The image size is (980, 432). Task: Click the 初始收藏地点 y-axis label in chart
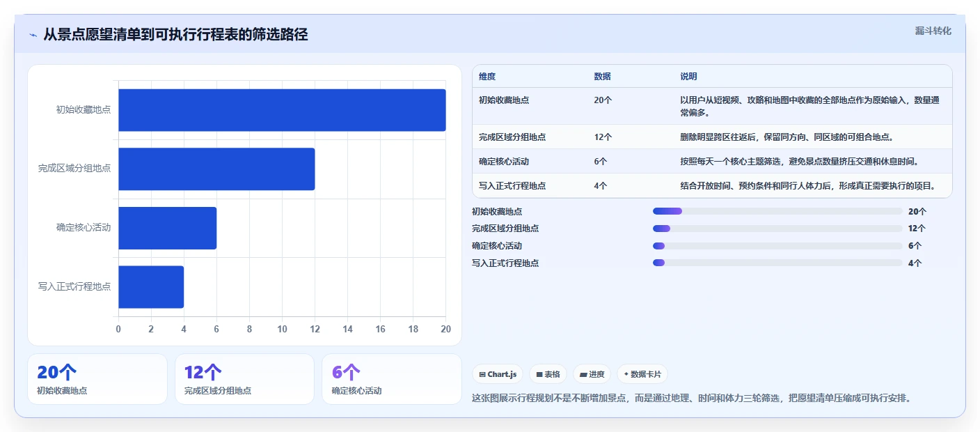click(84, 110)
